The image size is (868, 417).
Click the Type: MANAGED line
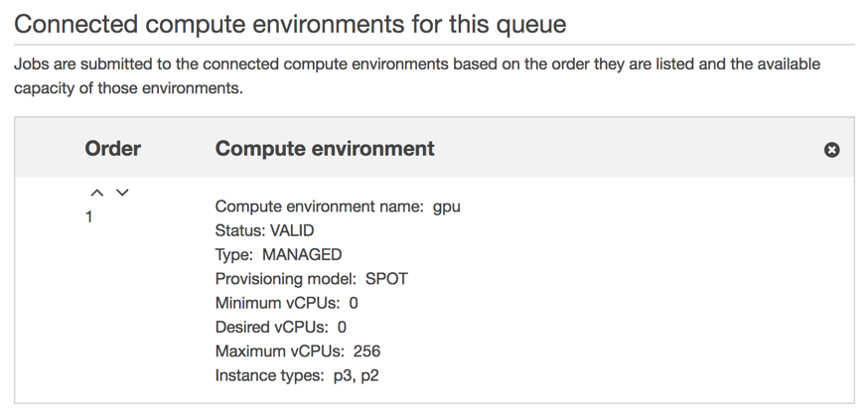tap(278, 254)
